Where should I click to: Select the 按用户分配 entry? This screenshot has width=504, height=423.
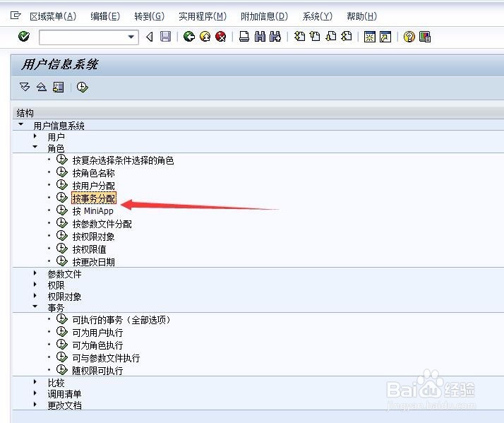click(93, 186)
